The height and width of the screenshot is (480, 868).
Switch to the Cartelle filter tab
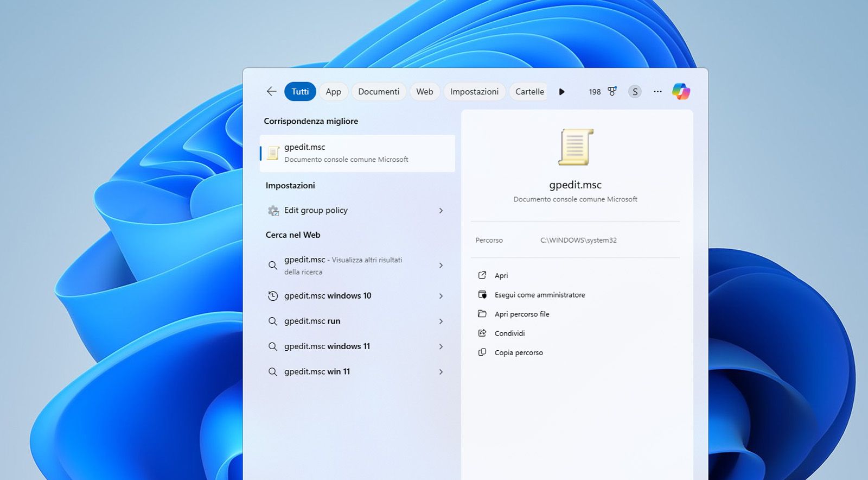pyautogui.click(x=529, y=92)
